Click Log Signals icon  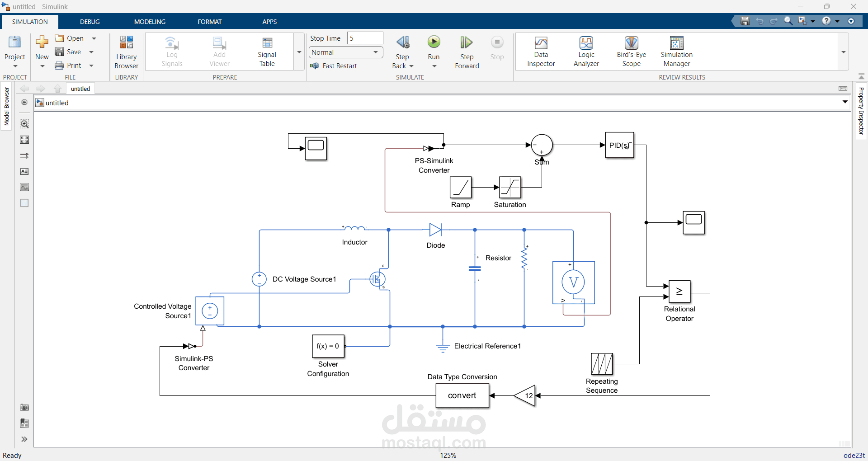pos(172,43)
